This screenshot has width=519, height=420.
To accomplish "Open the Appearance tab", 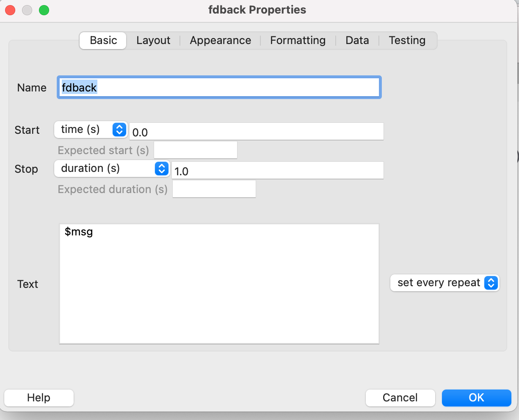I will point(220,41).
